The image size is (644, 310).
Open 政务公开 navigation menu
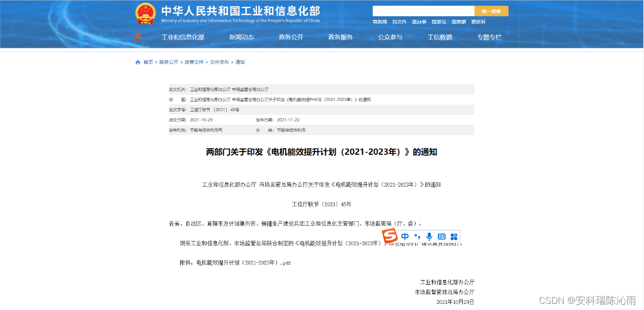[291, 37]
